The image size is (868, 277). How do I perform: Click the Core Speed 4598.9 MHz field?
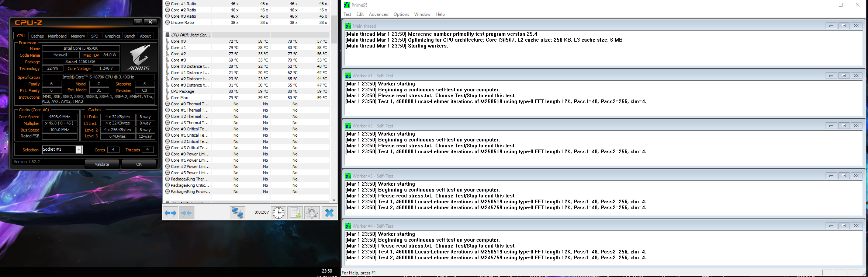[x=60, y=117]
